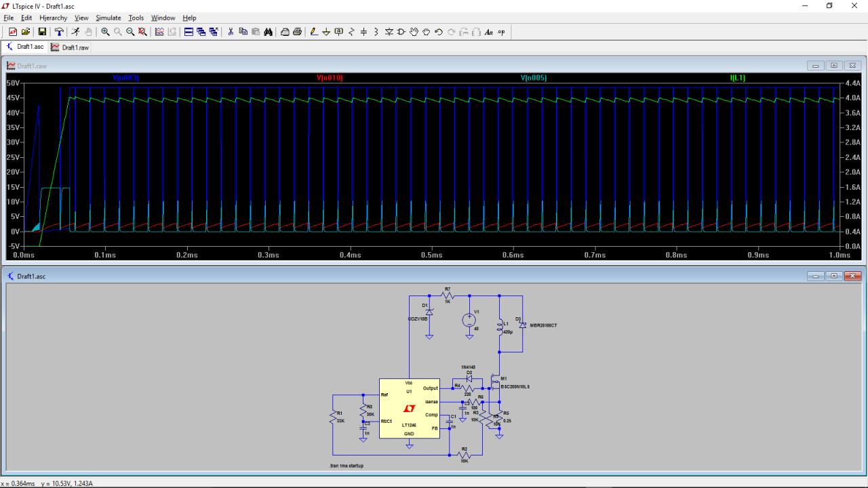This screenshot has height=488, width=868.
Task: Click the I(L1) trace label
Action: 737,78
